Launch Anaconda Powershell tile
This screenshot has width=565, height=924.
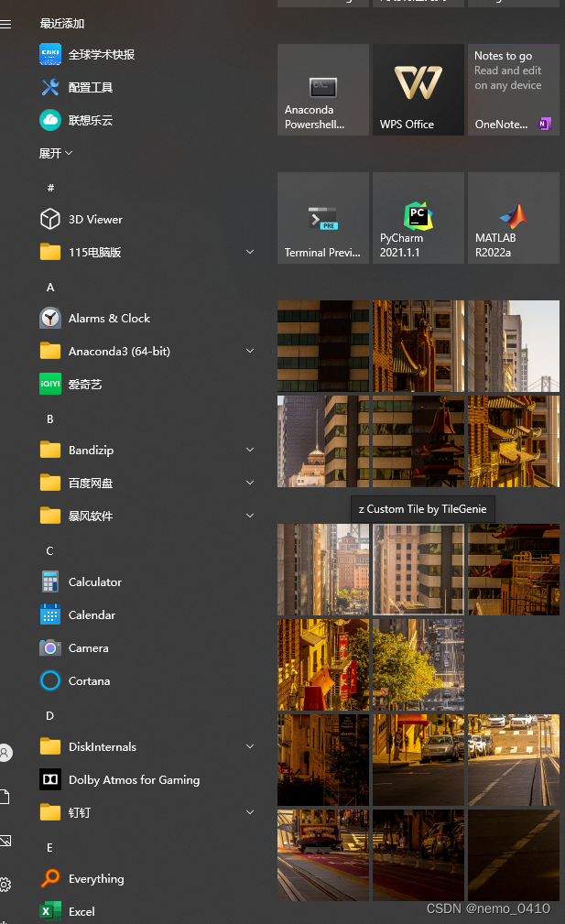point(322,90)
